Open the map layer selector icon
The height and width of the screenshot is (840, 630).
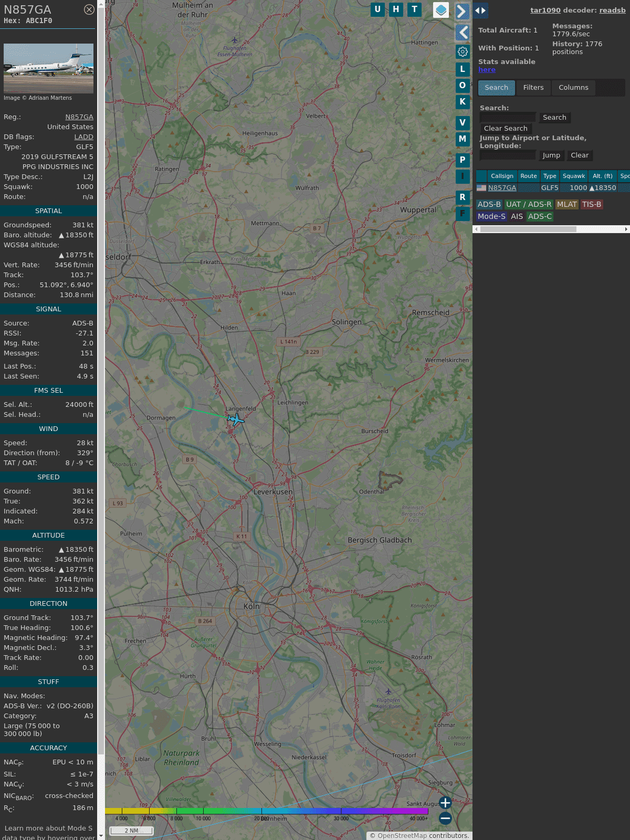(x=441, y=10)
